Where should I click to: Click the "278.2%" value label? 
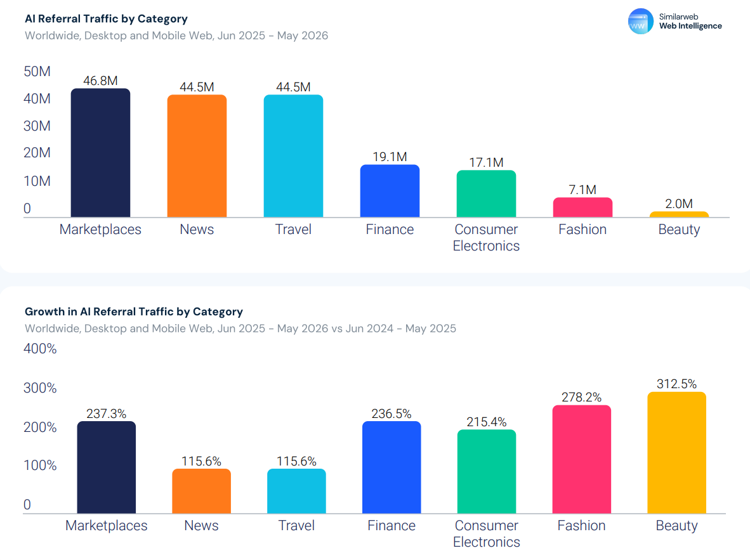[582, 398]
